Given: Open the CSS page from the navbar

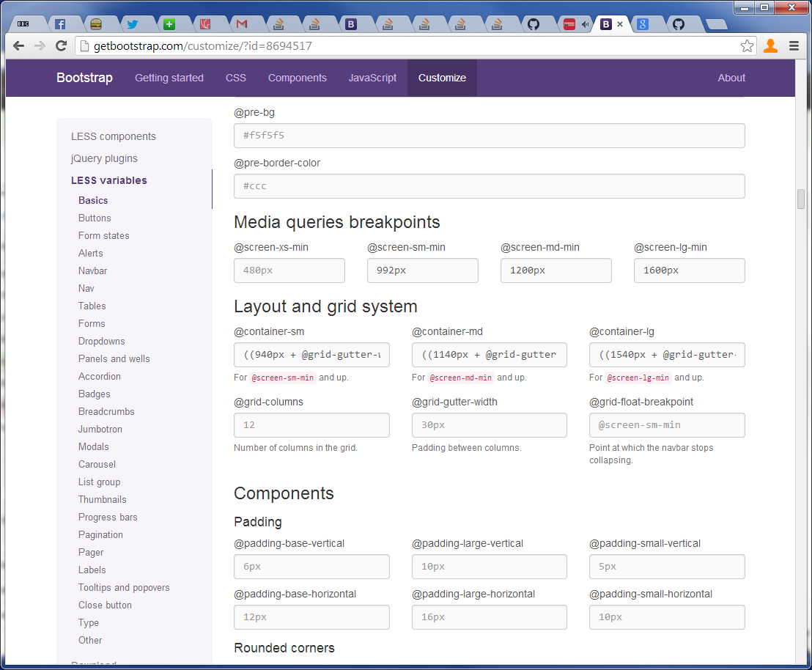Looking at the screenshot, I should coord(236,78).
